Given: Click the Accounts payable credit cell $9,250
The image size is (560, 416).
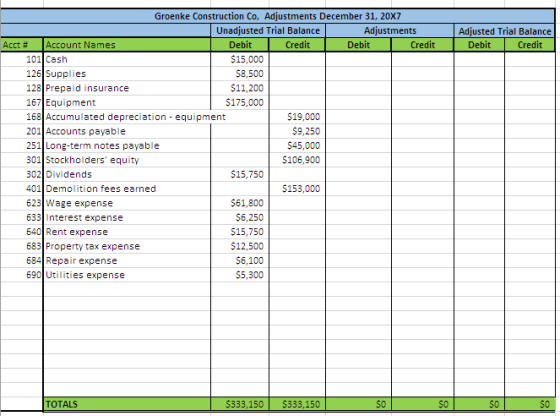Looking at the screenshot, I should click(x=297, y=131).
